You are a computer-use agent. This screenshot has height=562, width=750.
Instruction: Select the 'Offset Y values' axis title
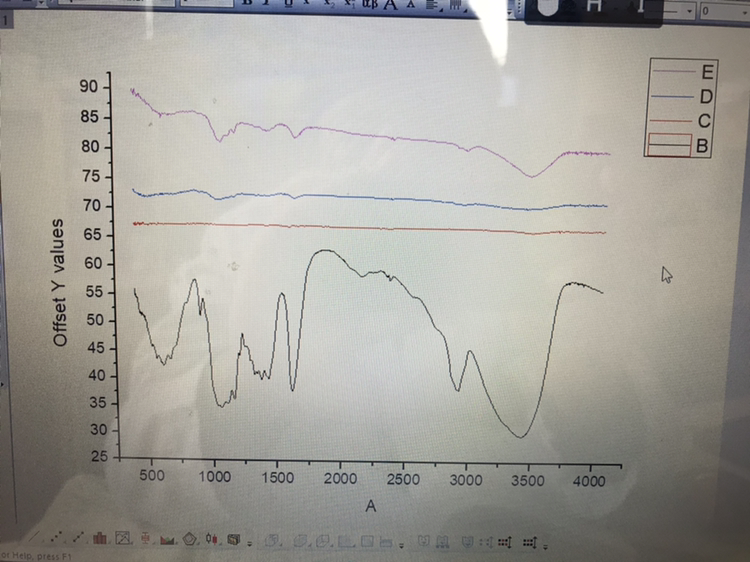tap(58, 283)
